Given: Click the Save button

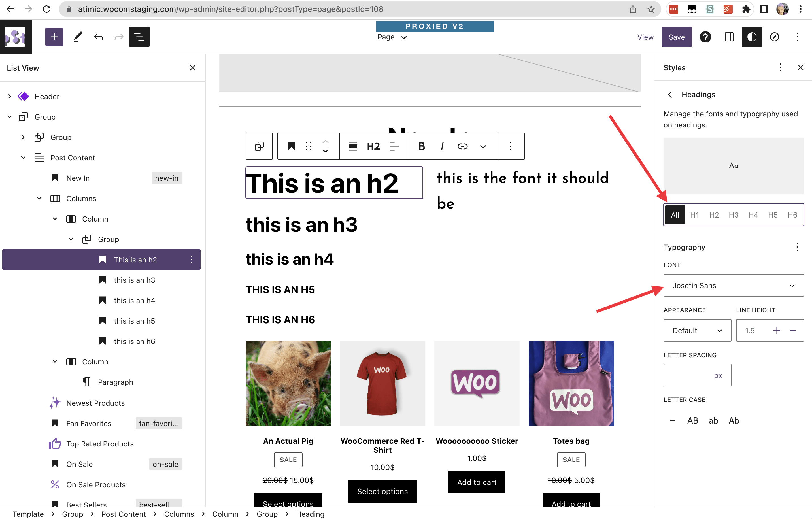Looking at the screenshot, I should tap(676, 37).
